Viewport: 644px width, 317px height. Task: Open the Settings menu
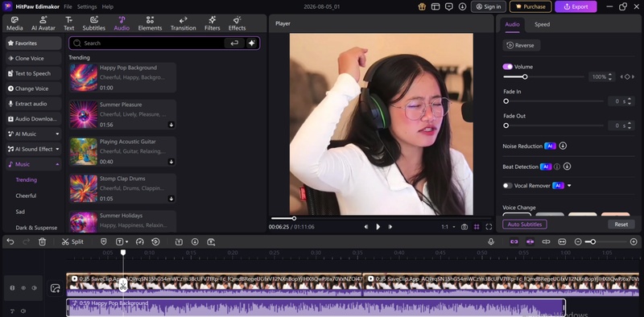pos(87,6)
